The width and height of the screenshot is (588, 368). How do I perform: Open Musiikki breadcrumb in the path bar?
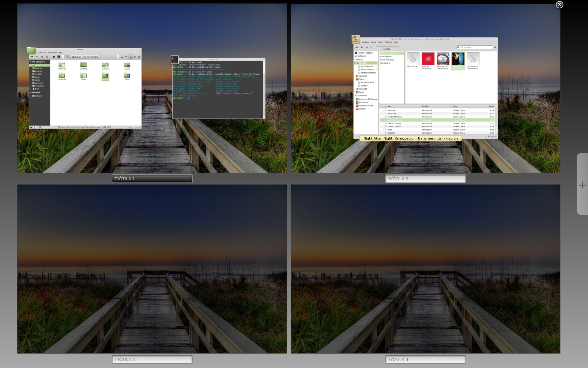(77, 57)
